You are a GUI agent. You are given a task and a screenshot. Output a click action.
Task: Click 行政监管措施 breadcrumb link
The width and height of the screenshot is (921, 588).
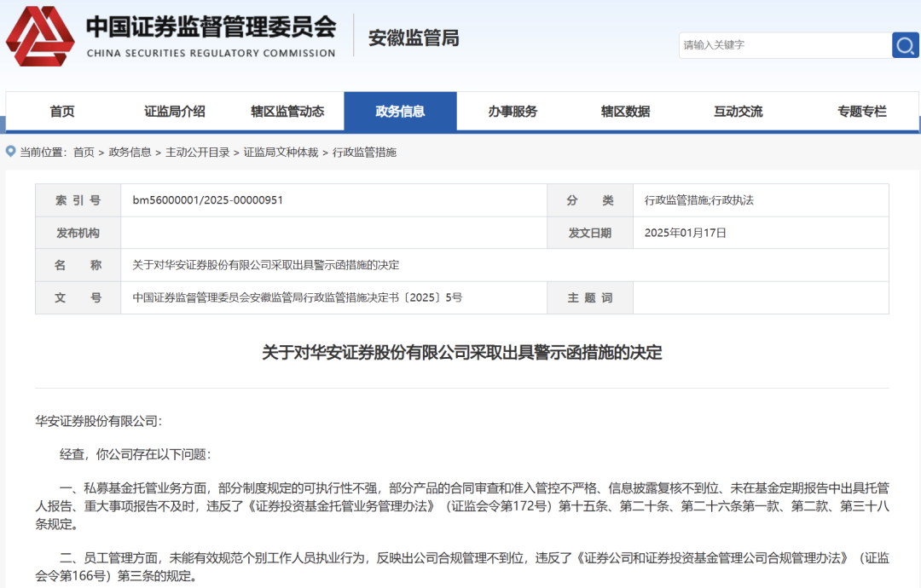click(364, 153)
